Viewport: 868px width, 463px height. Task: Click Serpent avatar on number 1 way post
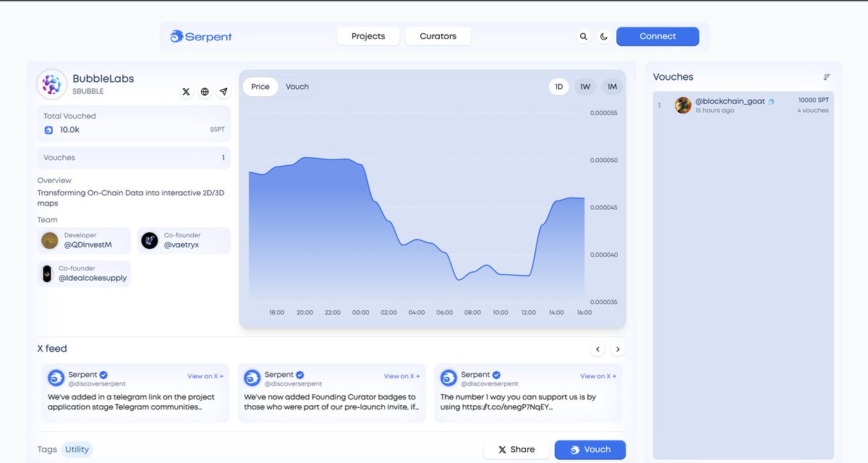(x=448, y=378)
